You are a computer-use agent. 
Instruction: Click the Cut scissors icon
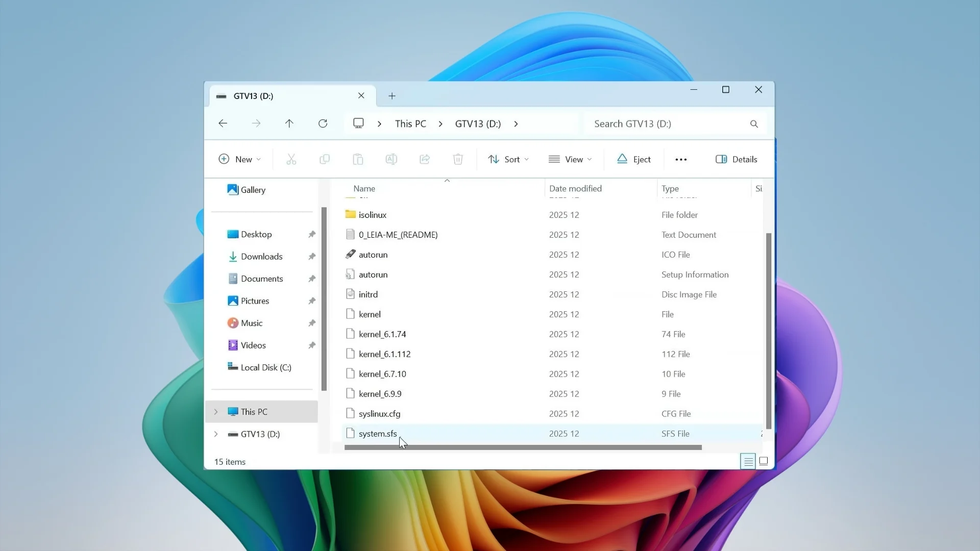(x=291, y=160)
